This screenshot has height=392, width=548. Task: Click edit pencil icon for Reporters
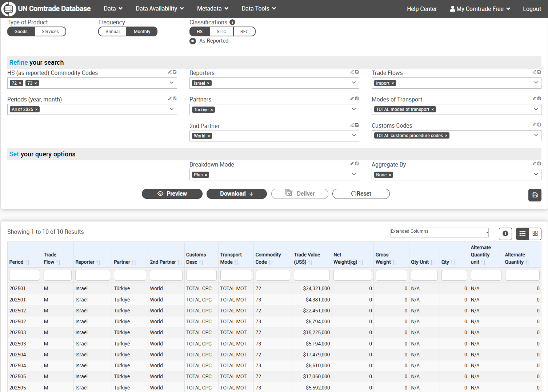pos(352,72)
